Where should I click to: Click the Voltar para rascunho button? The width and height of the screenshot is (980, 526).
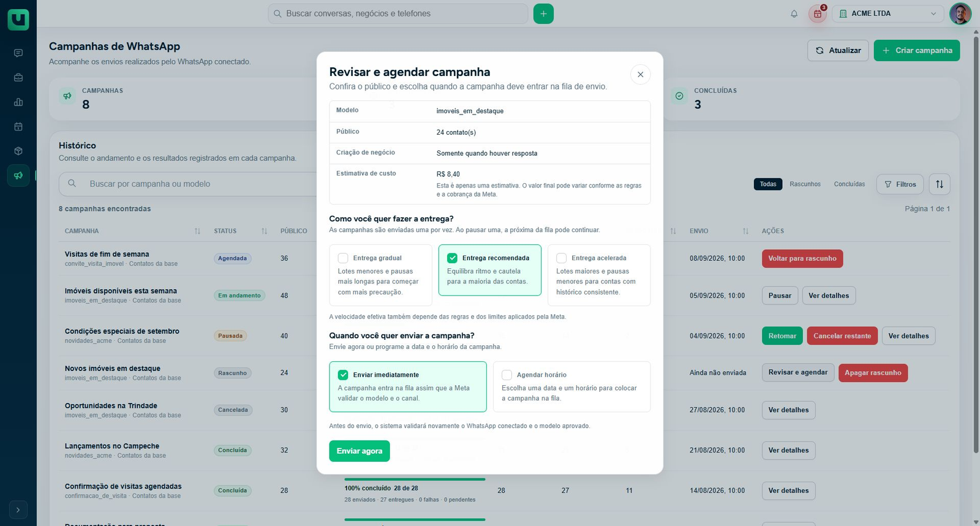click(x=802, y=258)
